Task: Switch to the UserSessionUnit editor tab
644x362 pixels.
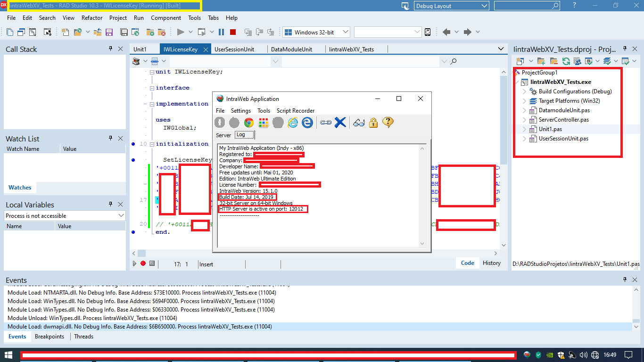Action: click(234, 49)
